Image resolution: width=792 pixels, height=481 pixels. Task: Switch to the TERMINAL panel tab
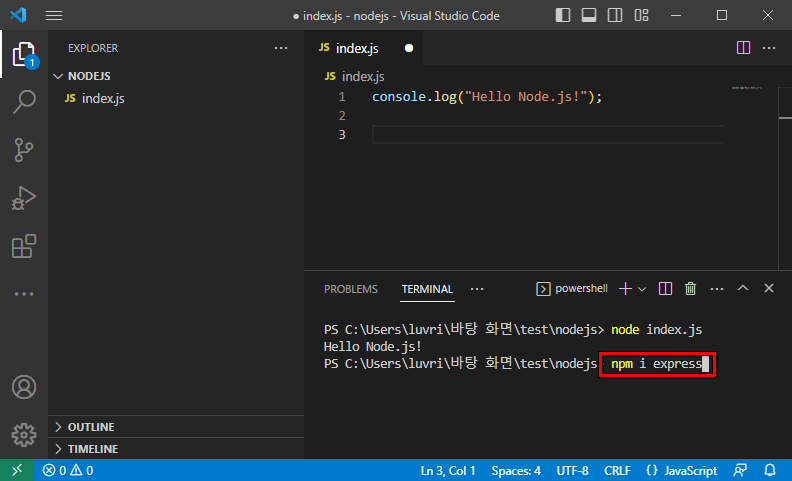[x=427, y=289]
